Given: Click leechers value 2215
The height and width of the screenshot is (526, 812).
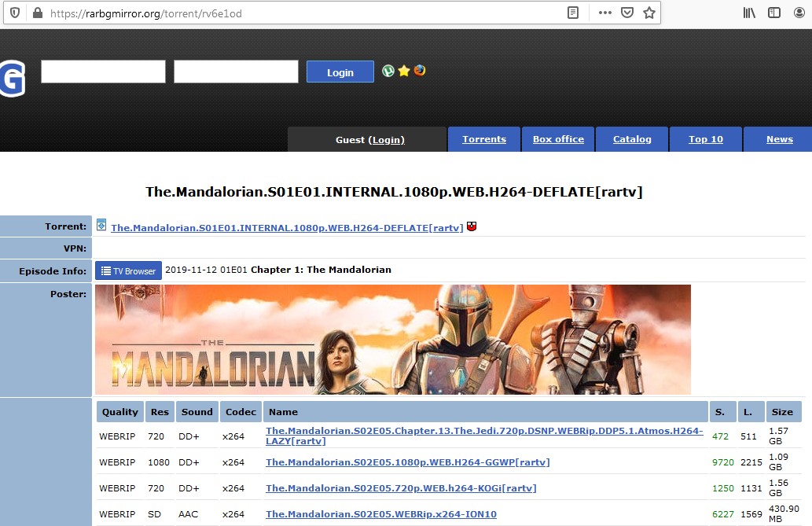Looking at the screenshot, I should [x=751, y=462].
